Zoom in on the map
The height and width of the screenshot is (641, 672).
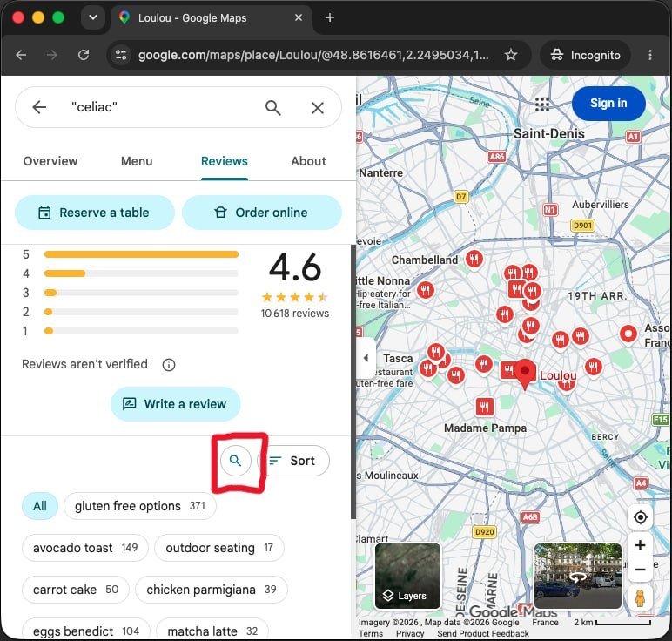(x=641, y=545)
